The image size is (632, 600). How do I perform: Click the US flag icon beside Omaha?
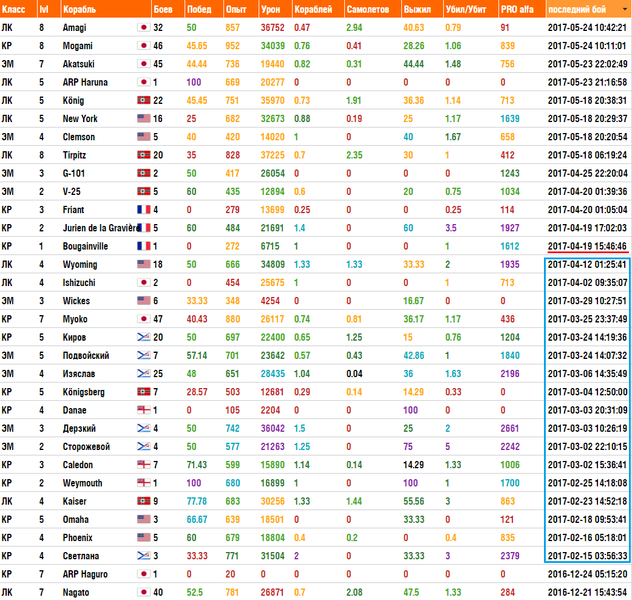pos(143,519)
